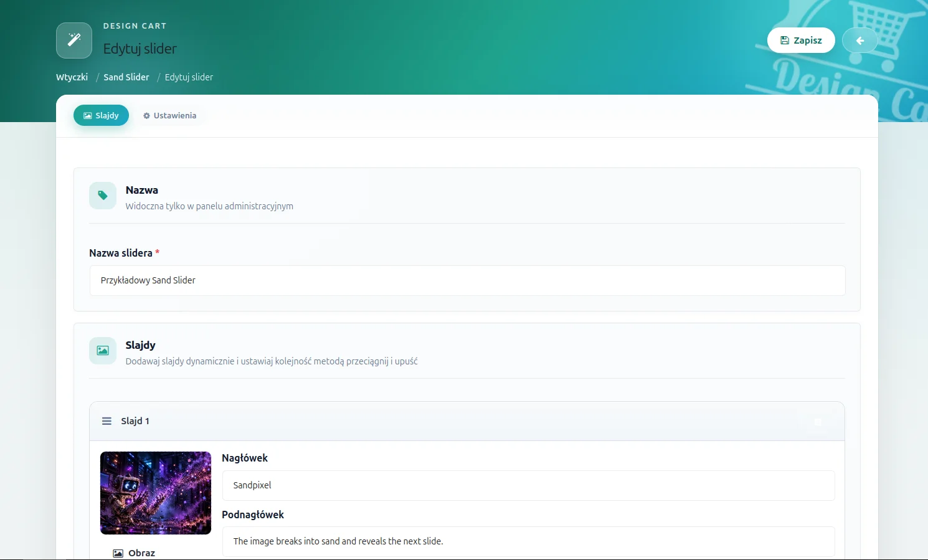Select the Slajdy tab

coord(101,115)
